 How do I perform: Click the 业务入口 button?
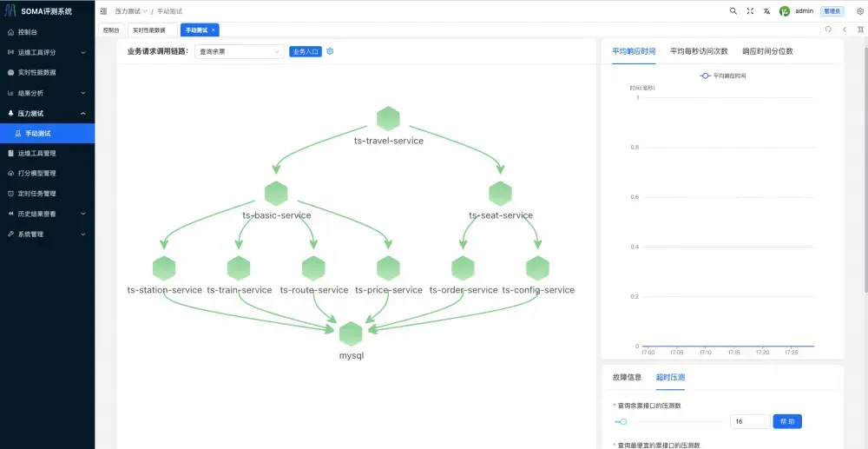tap(306, 51)
